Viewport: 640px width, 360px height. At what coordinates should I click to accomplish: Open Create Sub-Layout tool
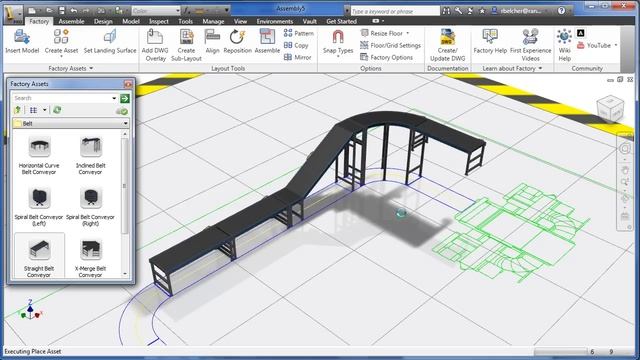(186, 45)
